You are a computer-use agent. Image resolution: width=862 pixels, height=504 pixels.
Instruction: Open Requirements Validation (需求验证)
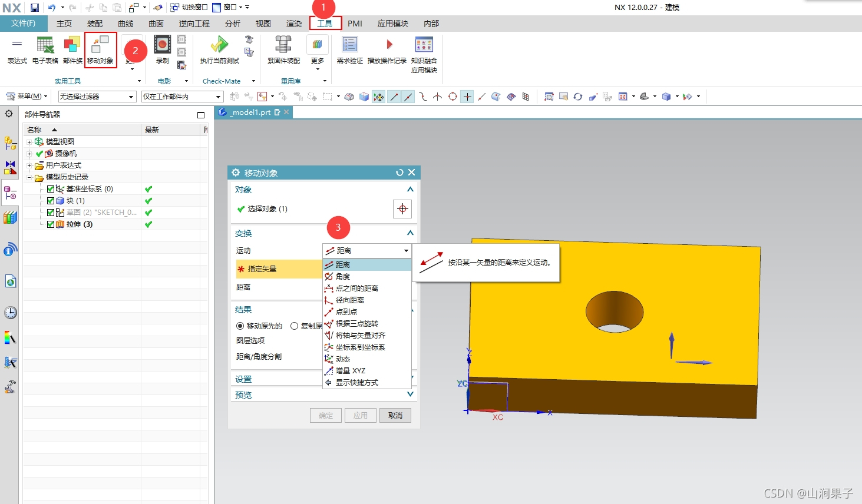point(350,50)
